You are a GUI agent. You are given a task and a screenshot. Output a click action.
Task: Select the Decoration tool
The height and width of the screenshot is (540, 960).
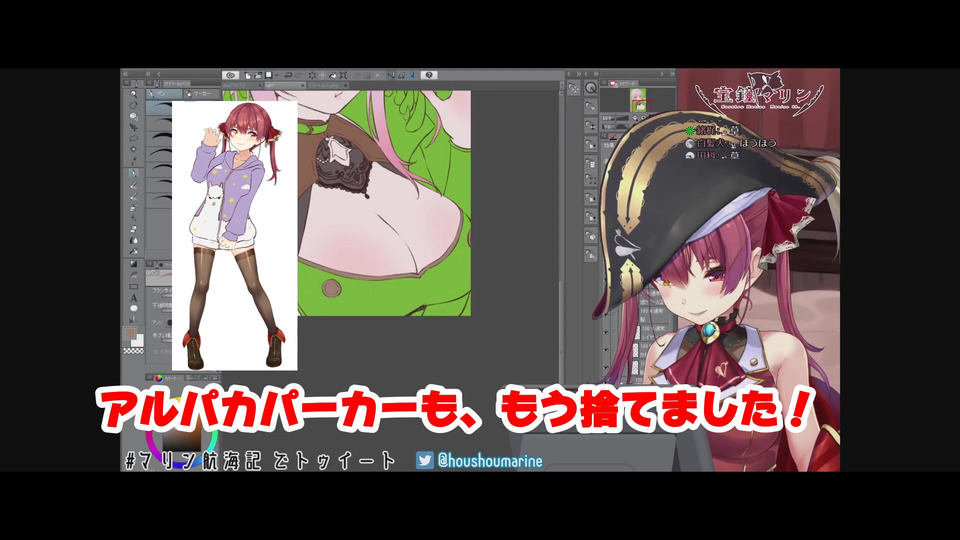pos(133,218)
